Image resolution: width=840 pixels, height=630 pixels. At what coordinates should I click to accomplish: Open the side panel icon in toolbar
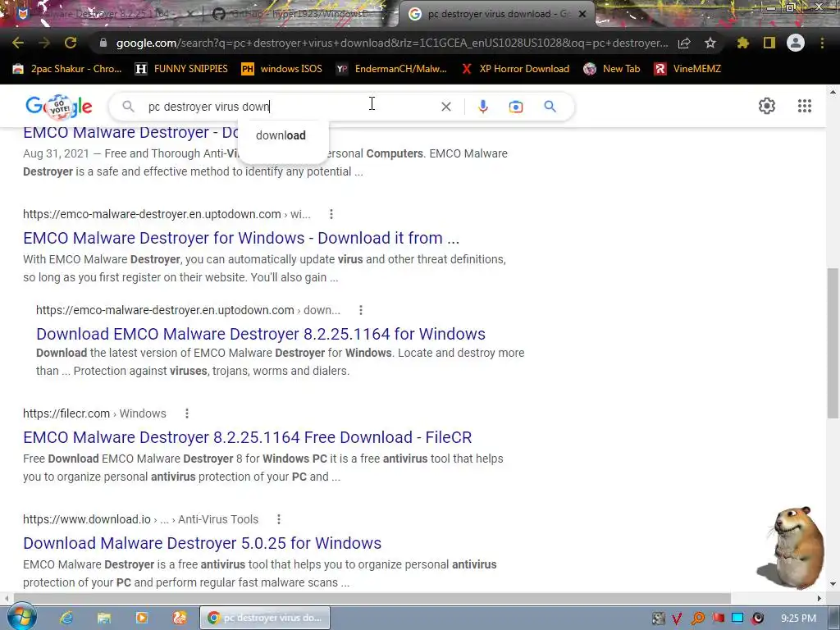769,43
